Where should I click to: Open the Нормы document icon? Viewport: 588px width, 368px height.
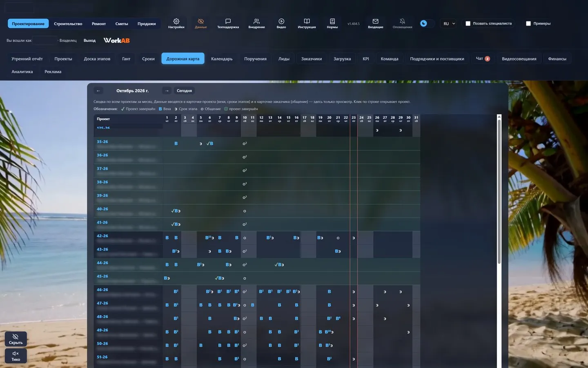point(332,23)
